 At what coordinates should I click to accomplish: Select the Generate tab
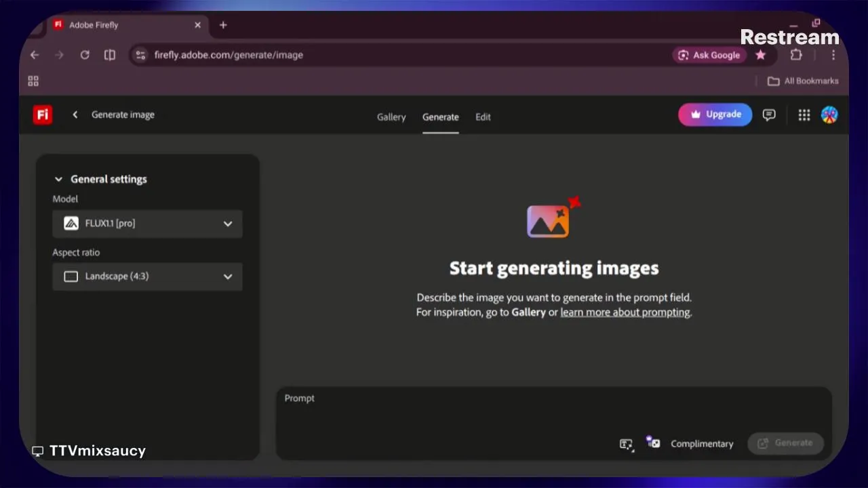pos(441,117)
